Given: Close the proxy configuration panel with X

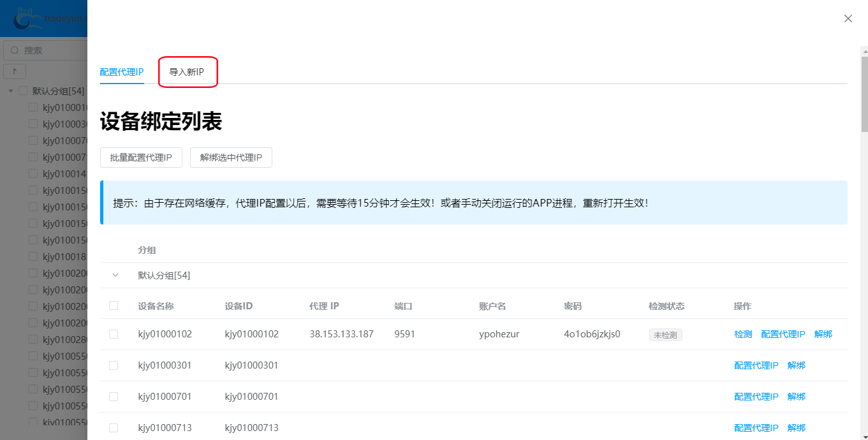Looking at the screenshot, I should [848, 18].
